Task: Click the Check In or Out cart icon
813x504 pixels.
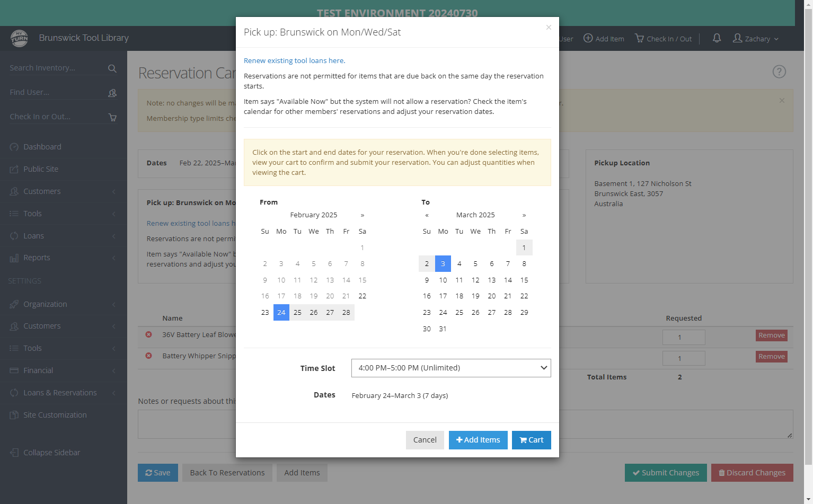Action: pyautogui.click(x=112, y=117)
